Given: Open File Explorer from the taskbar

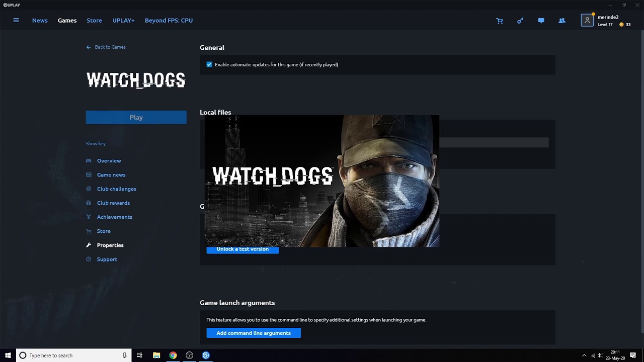Looking at the screenshot, I should [x=156, y=355].
